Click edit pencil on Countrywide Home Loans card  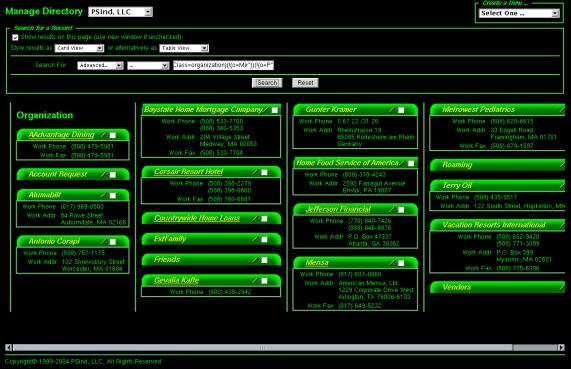click(x=255, y=218)
